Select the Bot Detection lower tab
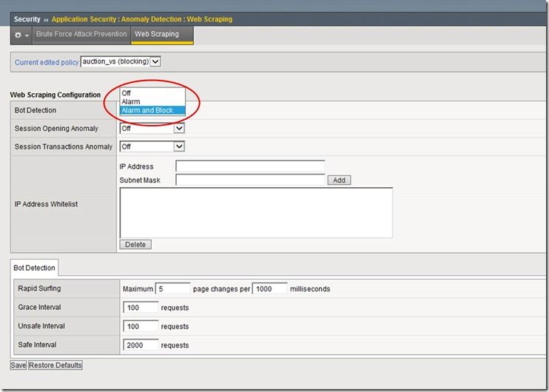This screenshot has height=392, width=549. pyautogui.click(x=34, y=268)
